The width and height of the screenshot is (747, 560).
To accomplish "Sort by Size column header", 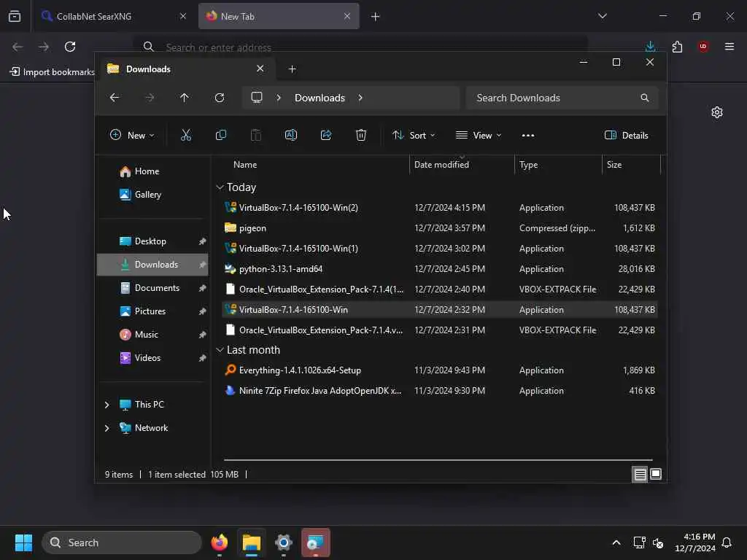I will click(x=631, y=165).
